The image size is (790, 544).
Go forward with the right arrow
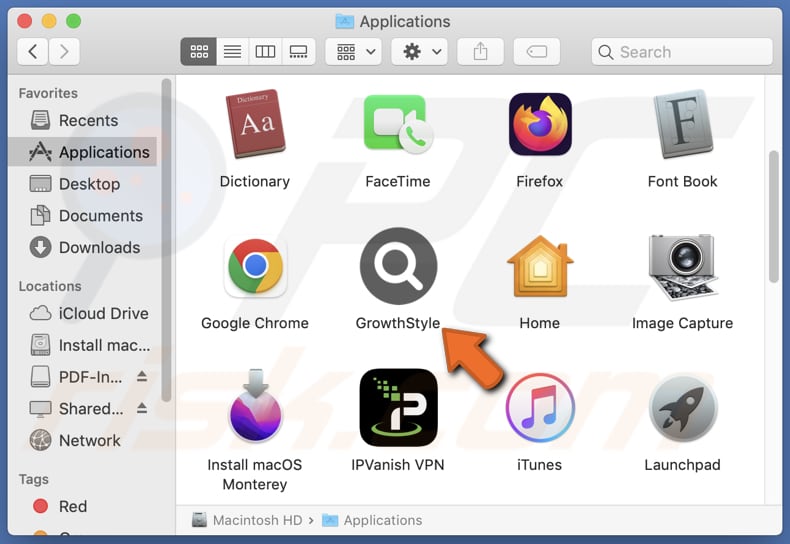click(64, 51)
